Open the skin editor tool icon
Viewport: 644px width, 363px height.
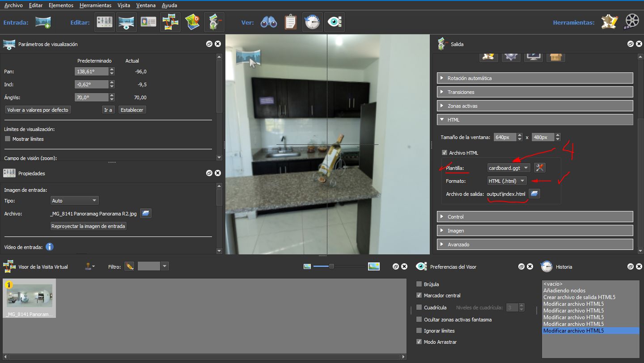click(609, 22)
